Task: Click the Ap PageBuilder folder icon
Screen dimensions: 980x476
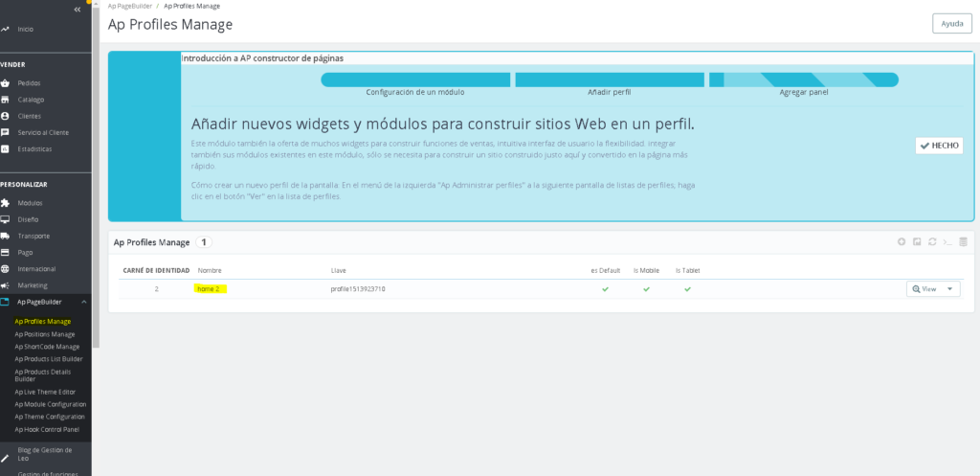Action: pos(5,302)
